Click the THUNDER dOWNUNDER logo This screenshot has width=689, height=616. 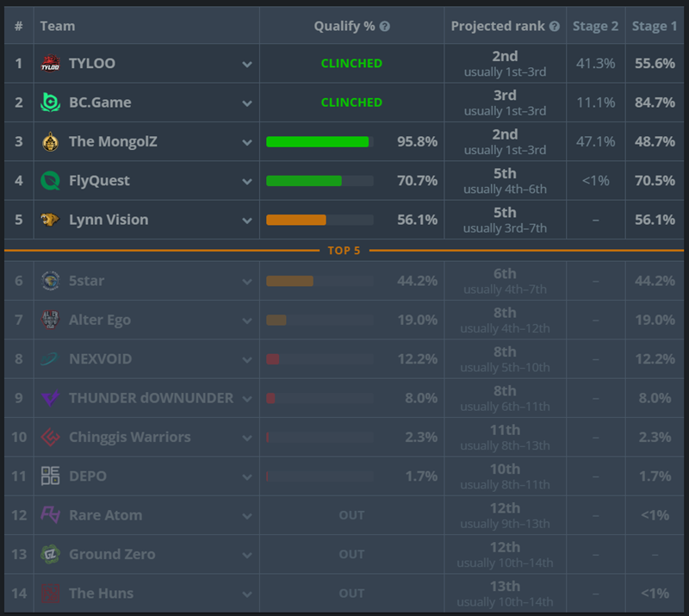coord(50,398)
